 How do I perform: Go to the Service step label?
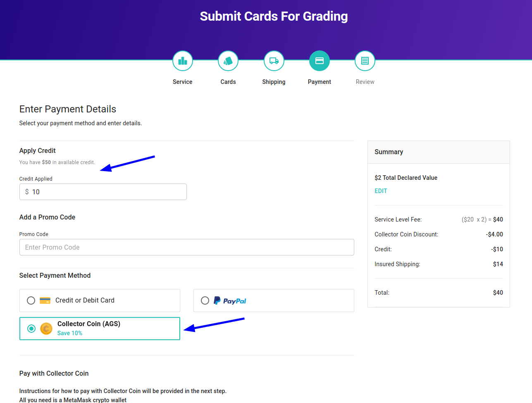pyautogui.click(x=183, y=82)
